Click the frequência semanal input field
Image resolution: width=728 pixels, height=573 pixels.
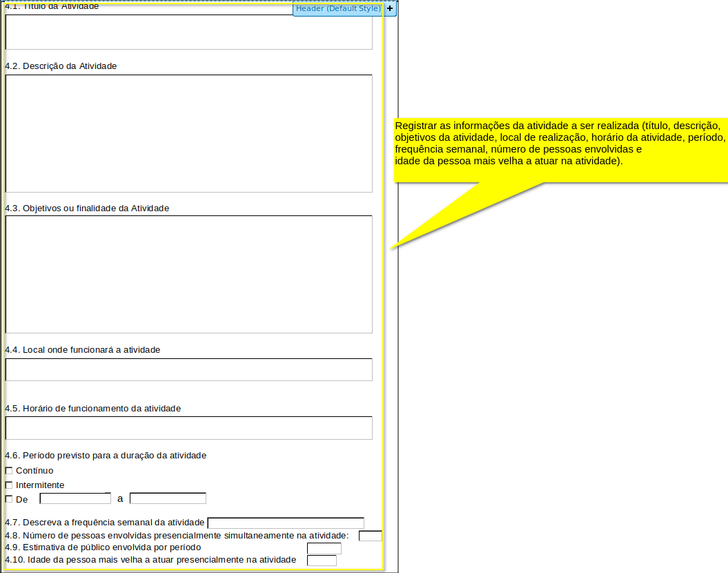[x=286, y=523]
